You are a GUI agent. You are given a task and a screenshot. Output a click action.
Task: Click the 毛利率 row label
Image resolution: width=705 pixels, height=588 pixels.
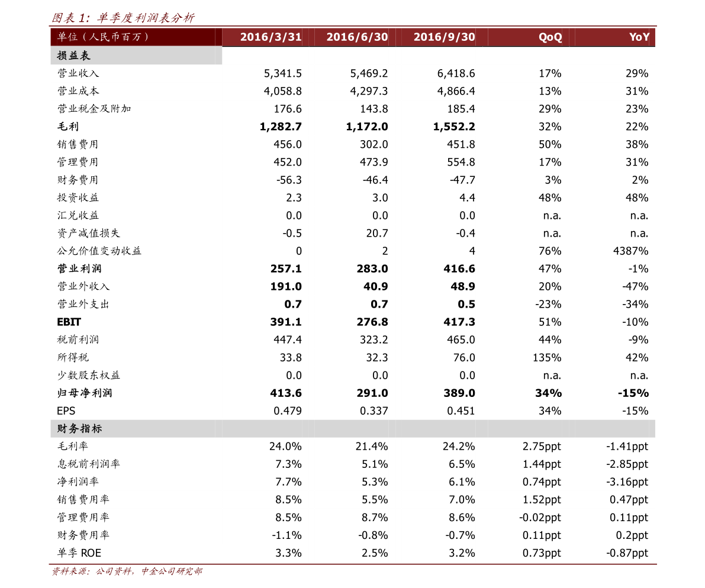coord(72,446)
